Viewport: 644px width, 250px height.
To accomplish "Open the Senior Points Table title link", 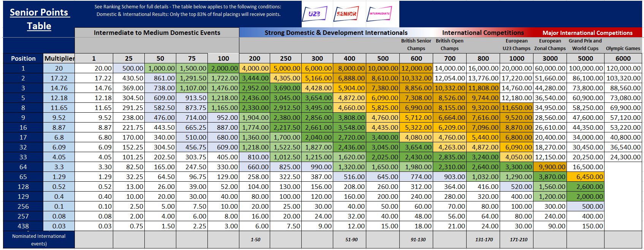I will coord(39,19).
